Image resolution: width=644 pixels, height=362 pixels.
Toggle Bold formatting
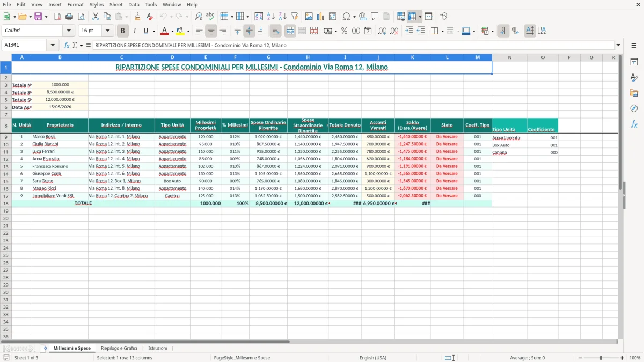coord(122,31)
